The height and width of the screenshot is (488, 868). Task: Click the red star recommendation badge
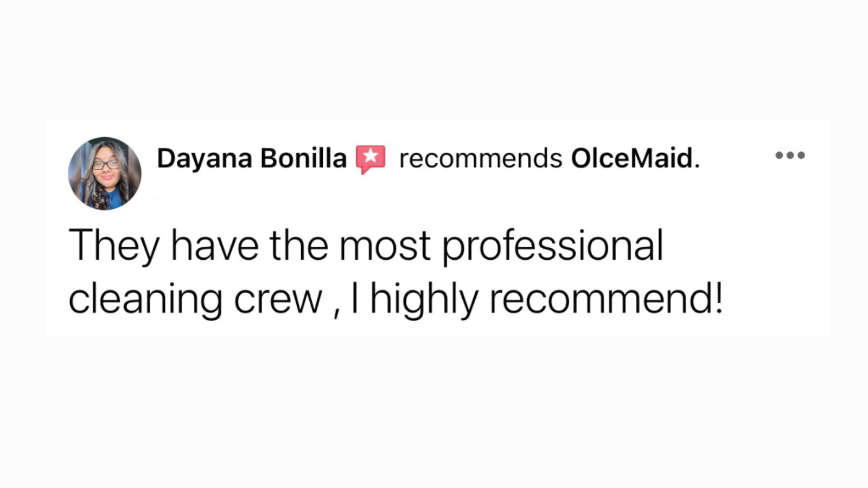click(x=371, y=158)
